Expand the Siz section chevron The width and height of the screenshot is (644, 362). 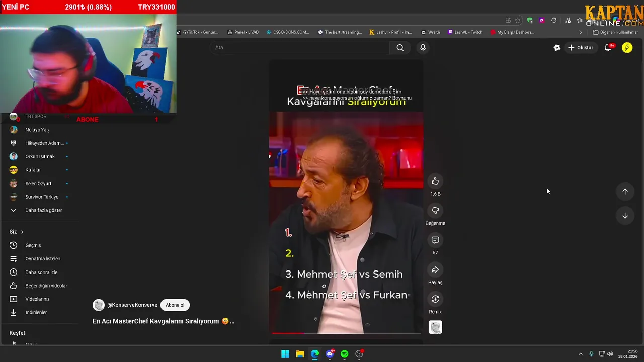(x=22, y=232)
